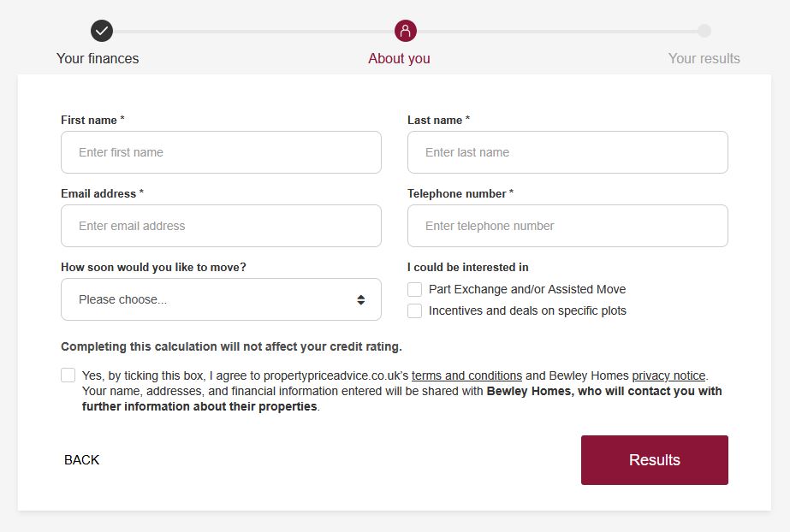Viewport: 790px width, 532px height.
Task: Select the Your results step label
Action: pos(704,58)
